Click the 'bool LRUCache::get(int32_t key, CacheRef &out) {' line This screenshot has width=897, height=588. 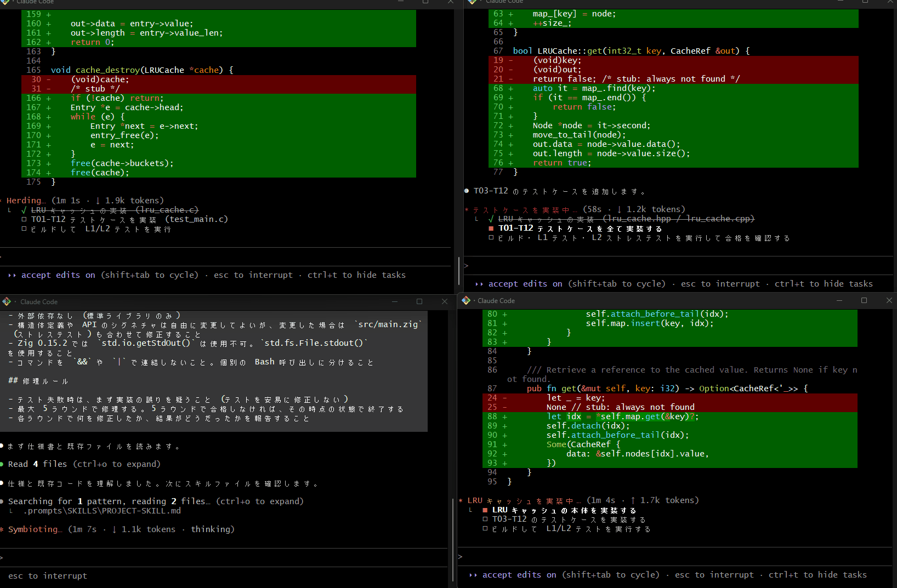(631, 51)
